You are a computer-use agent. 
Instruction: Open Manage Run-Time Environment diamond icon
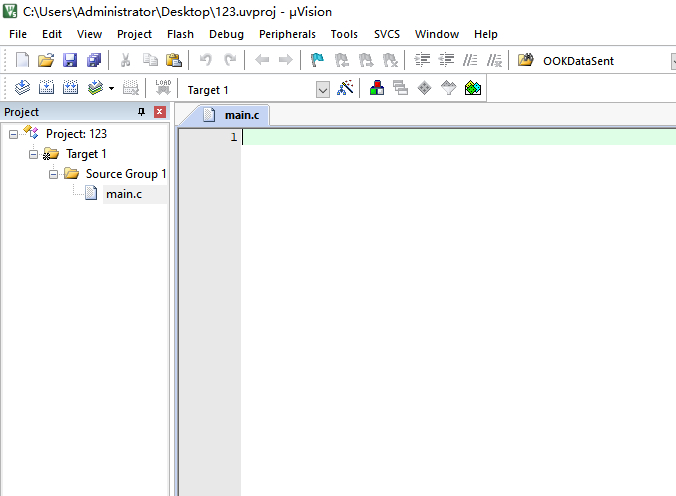pyautogui.click(x=424, y=88)
